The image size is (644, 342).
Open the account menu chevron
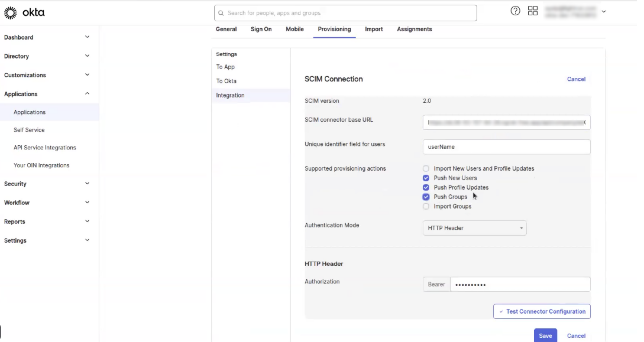point(604,12)
